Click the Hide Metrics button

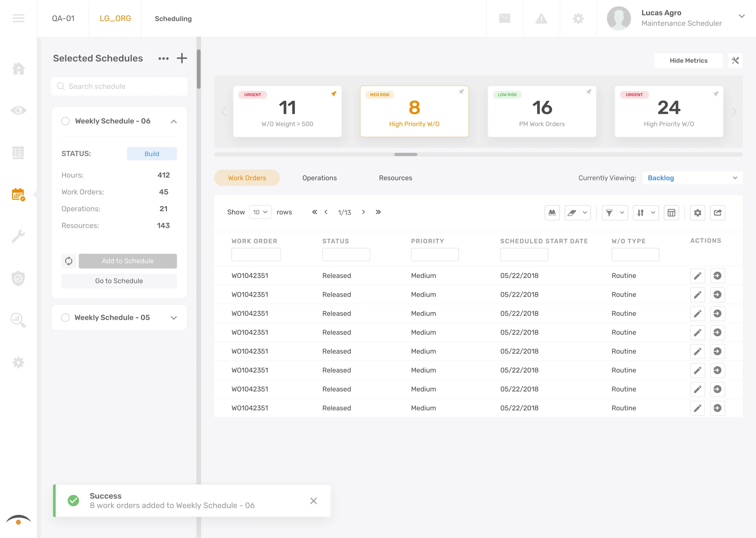[688, 61]
